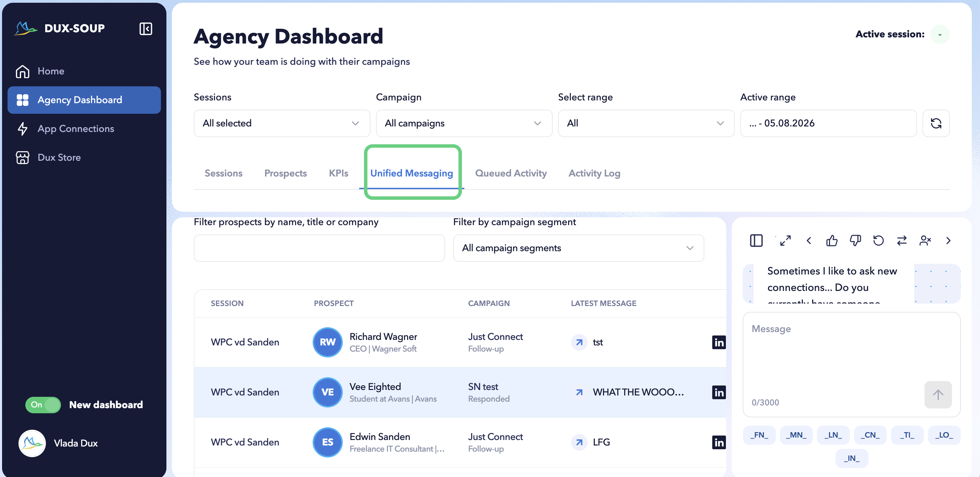Insert the _IN_ marker

point(852,458)
